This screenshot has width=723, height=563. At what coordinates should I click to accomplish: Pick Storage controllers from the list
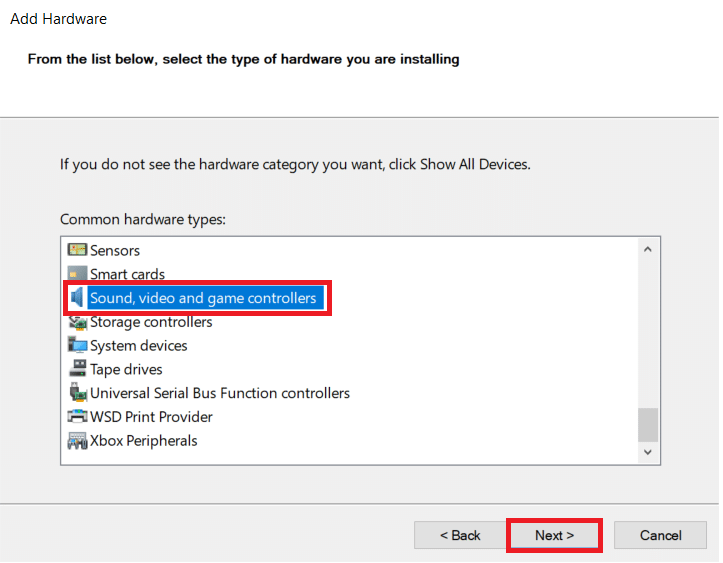click(x=151, y=322)
